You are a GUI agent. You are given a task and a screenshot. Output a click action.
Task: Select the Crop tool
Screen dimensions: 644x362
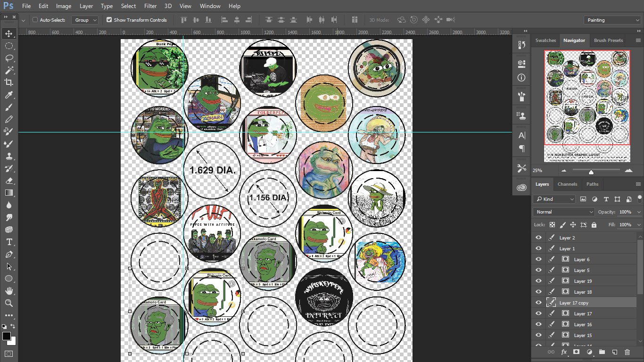9,82
